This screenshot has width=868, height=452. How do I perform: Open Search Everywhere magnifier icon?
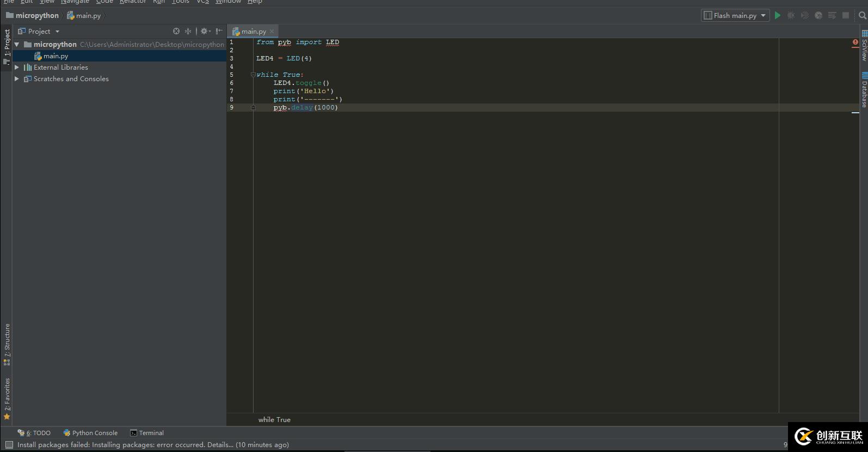click(x=862, y=16)
